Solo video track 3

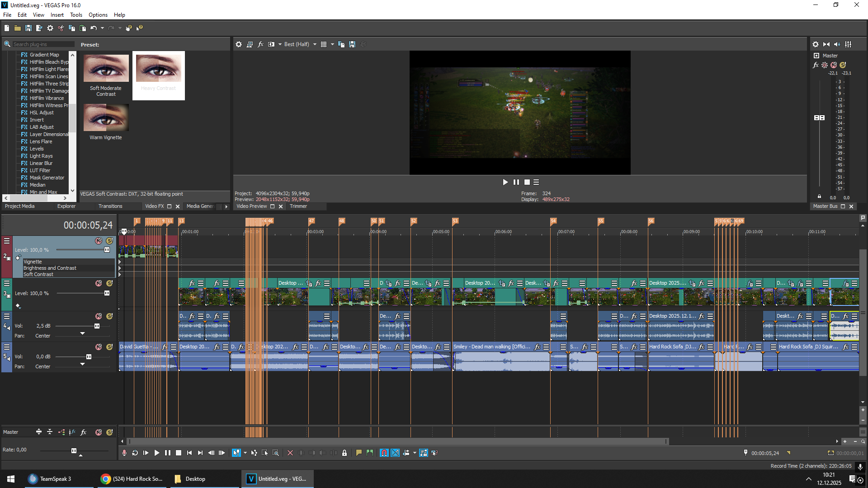[x=109, y=283]
